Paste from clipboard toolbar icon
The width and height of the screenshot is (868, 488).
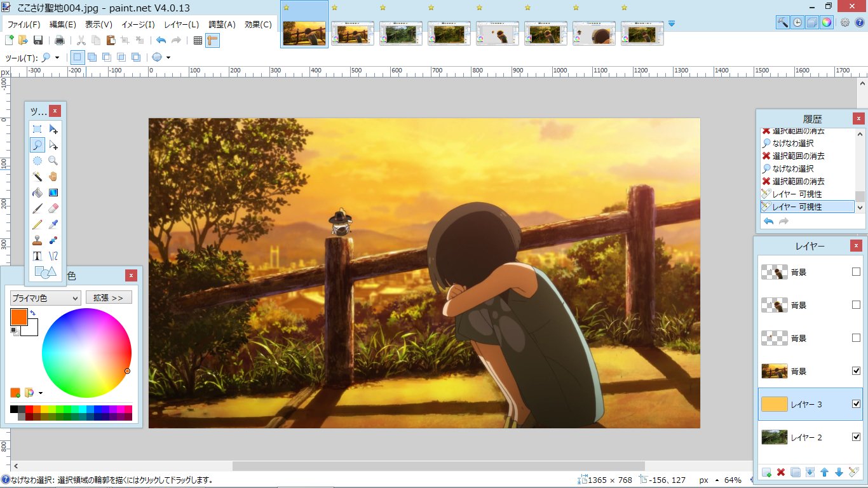[x=111, y=41]
